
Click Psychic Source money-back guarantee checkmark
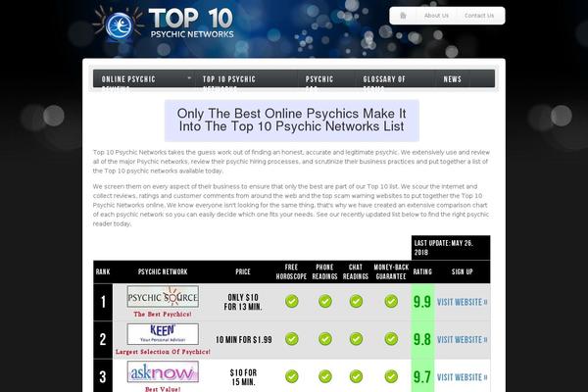[391, 301]
